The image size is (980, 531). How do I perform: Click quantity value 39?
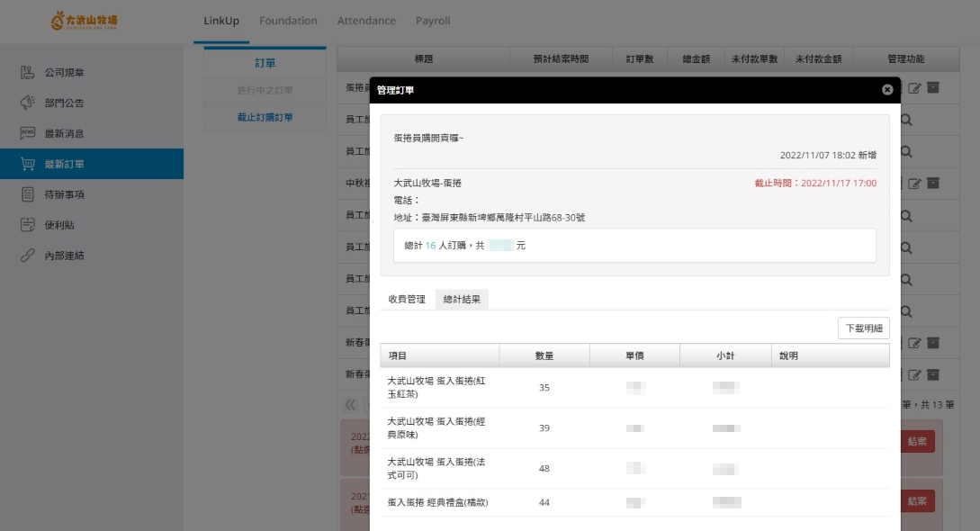click(544, 427)
